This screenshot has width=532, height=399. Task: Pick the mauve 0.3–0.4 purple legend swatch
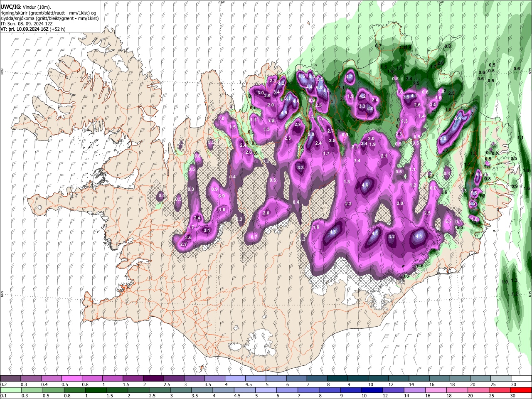pyautogui.click(x=31, y=379)
